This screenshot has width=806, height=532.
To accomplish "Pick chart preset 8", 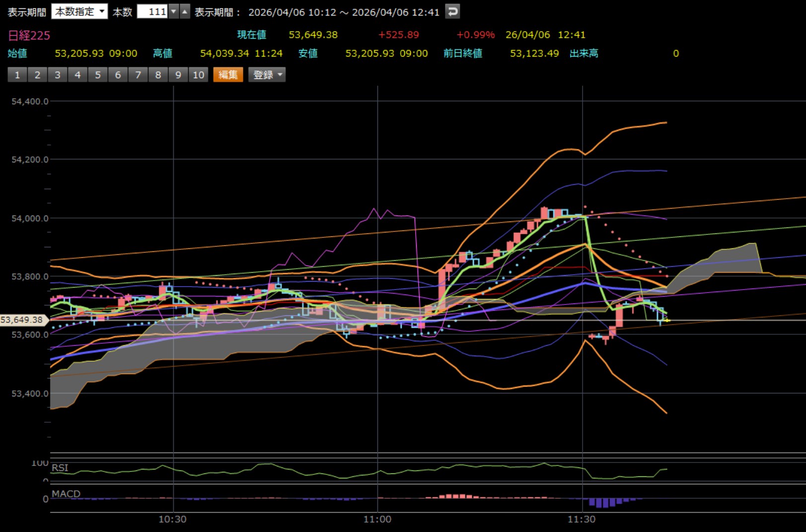I will click(158, 75).
